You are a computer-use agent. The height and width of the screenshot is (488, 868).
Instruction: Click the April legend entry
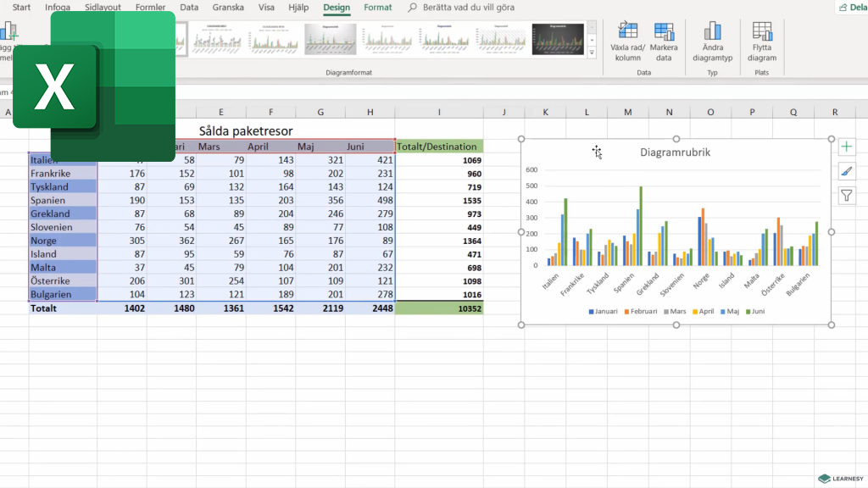(703, 312)
